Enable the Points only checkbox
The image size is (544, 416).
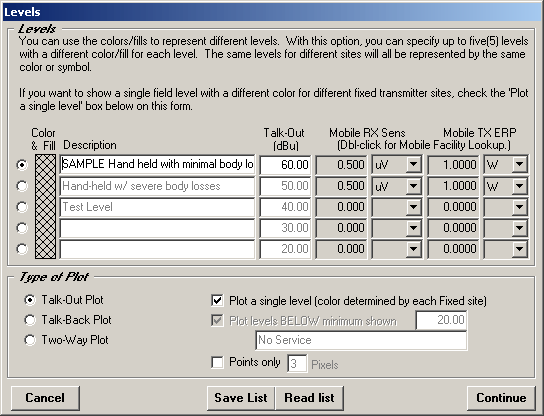(x=217, y=363)
